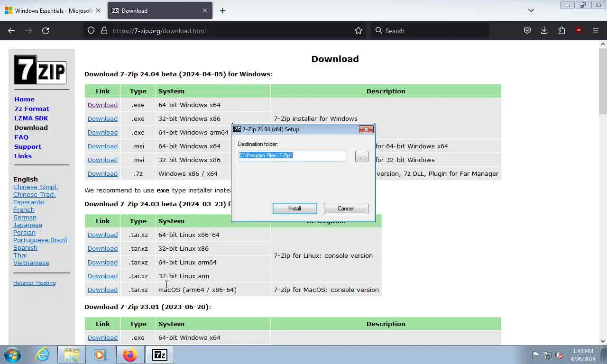Open the Firefox downloads panel
The width and height of the screenshot is (607, 364).
544,30
